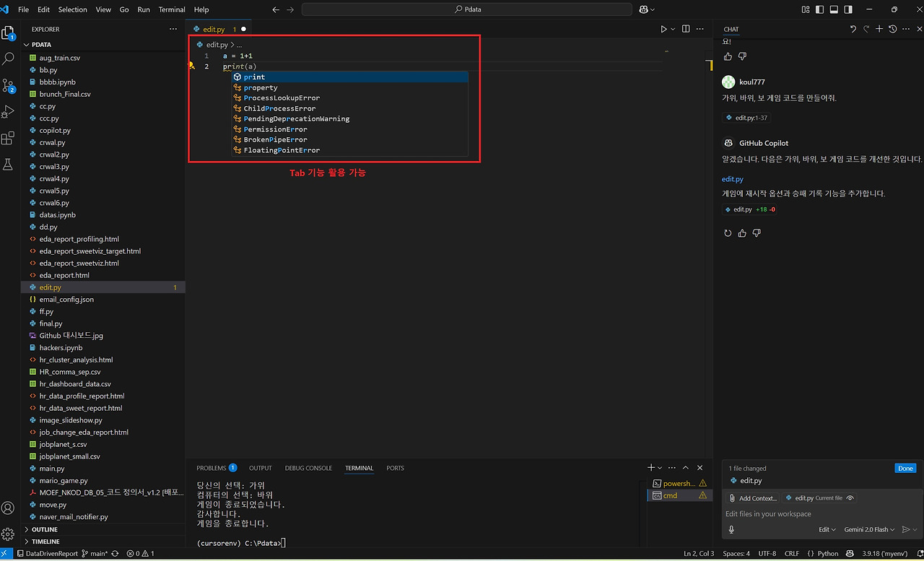
Task: Open the Extensions view
Action: tap(8, 138)
